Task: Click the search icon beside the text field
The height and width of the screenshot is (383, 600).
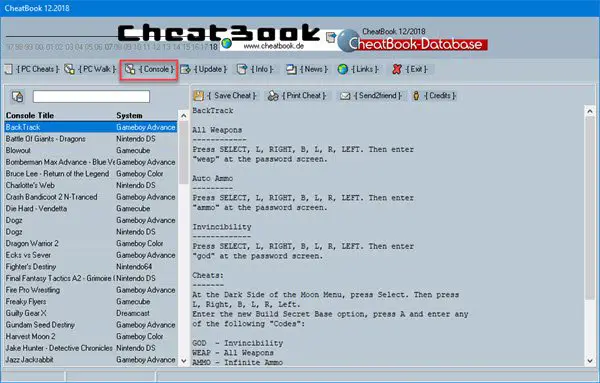Action: pyautogui.click(x=18, y=96)
